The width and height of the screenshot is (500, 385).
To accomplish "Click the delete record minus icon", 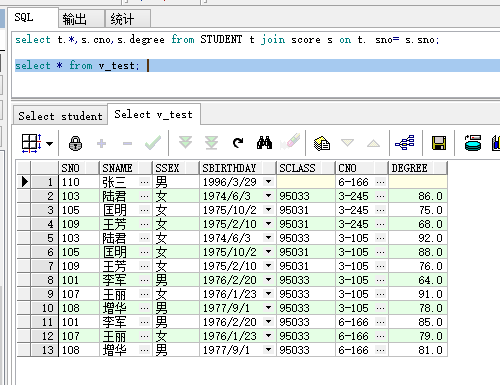I will (127, 144).
